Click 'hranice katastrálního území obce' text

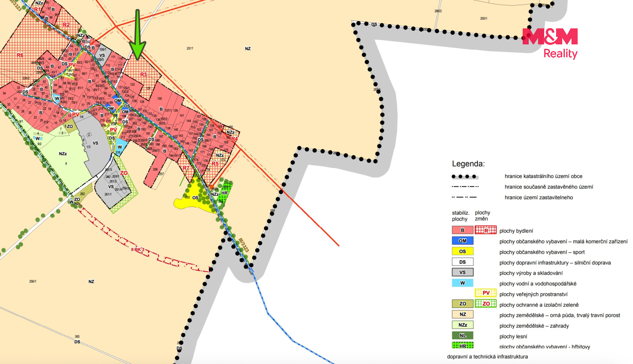pos(544,176)
